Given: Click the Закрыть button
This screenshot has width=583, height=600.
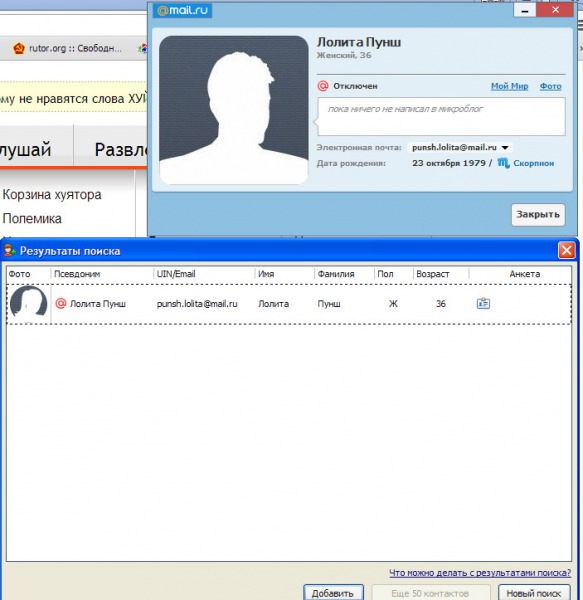Looking at the screenshot, I should click(x=538, y=214).
